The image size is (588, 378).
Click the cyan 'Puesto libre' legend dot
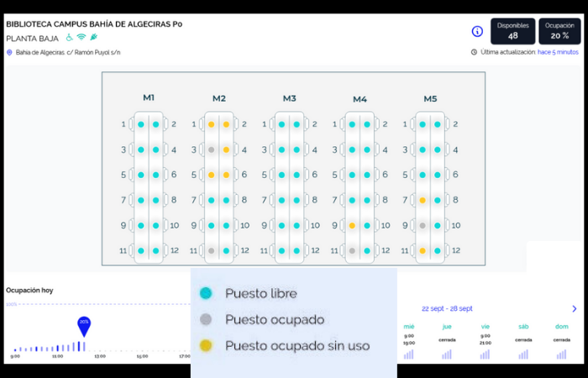pos(206,293)
